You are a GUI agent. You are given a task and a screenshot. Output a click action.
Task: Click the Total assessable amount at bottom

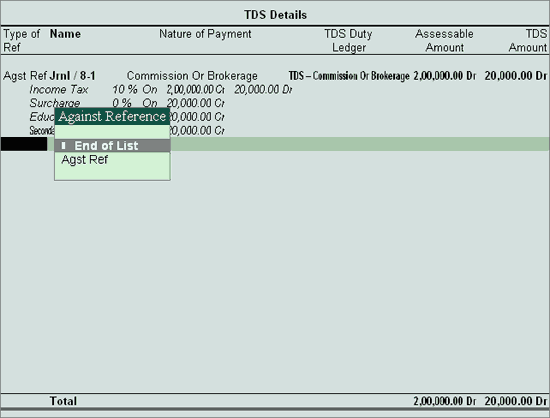(445, 401)
